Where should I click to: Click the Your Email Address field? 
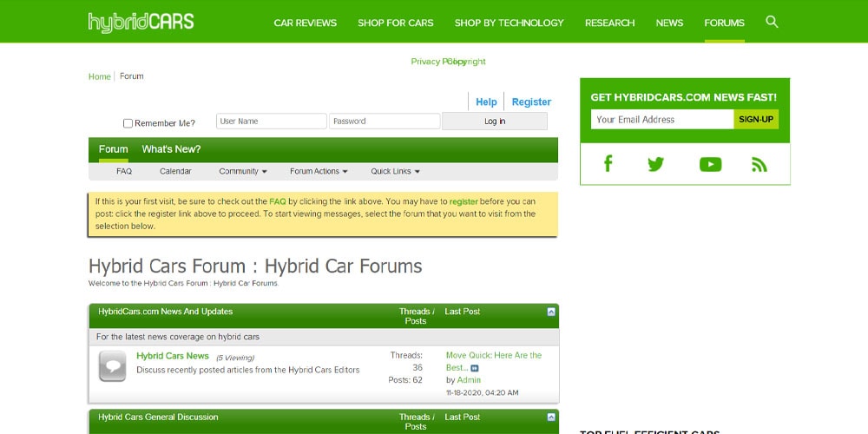click(661, 119)
